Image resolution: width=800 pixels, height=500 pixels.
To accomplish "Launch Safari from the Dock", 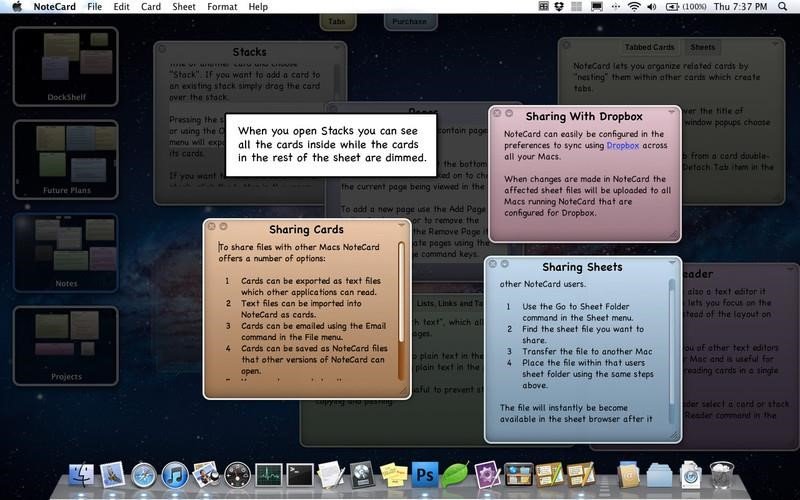I will pyautogui.click(x=143, y=475).
